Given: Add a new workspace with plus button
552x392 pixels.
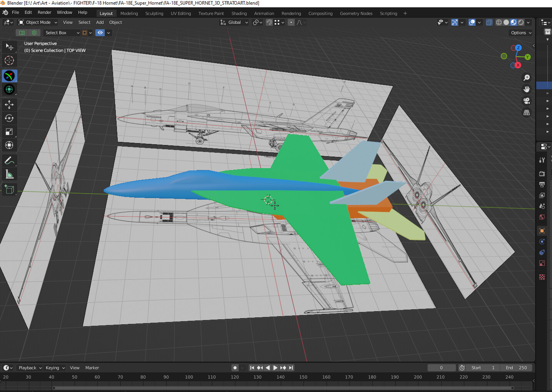Looking at the screenshot, I should (405, 13).
